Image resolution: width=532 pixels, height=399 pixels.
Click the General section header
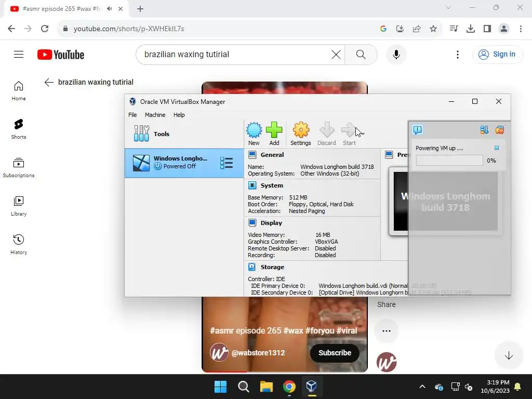tap(272, 155)
